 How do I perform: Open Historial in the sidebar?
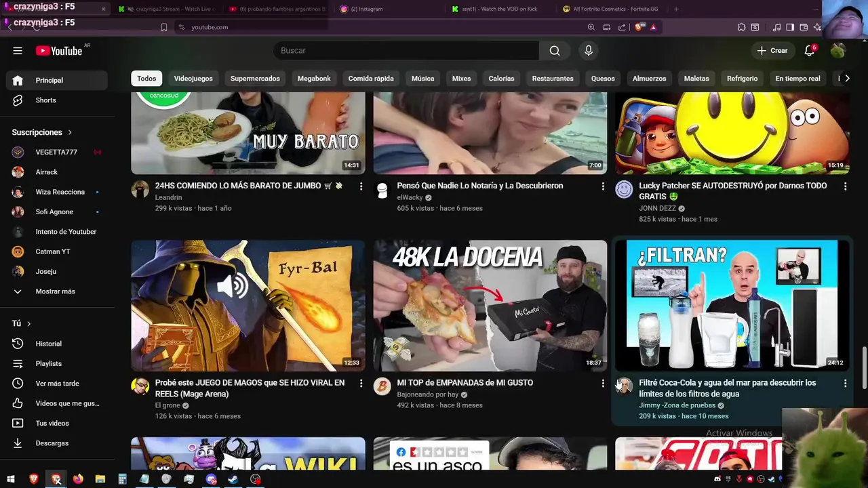point(57,344)
